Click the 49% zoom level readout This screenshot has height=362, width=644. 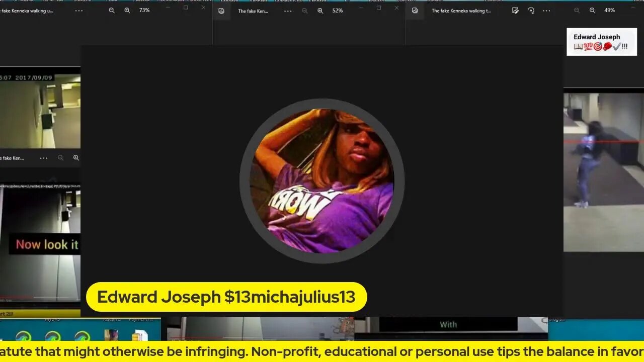609,11
